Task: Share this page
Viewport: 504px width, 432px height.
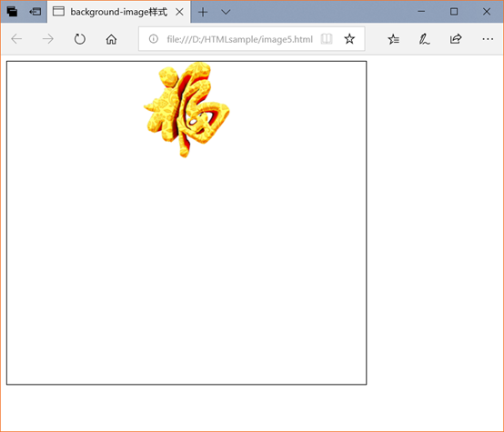Action: [456, 39]
